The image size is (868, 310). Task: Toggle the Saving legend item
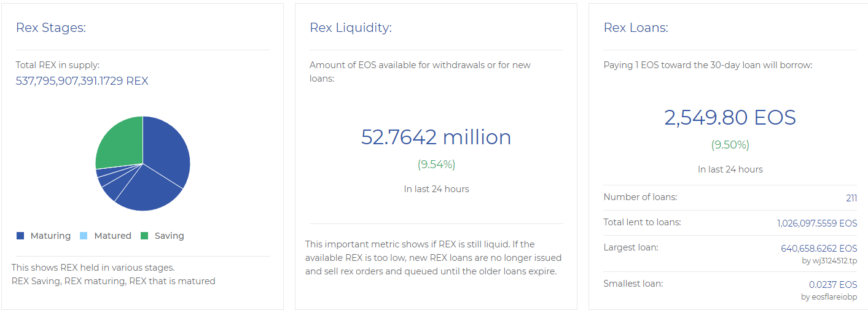pos(162,236)
